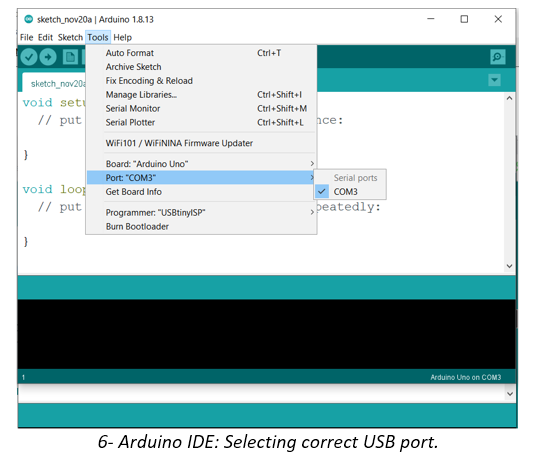Click editor scrollbar down arrow

coord(509,266)
